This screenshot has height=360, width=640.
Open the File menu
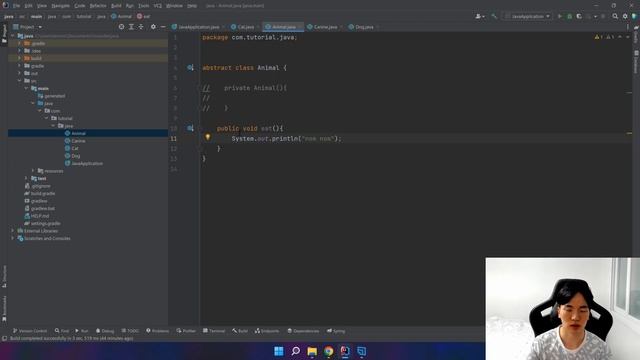[16, 6]
